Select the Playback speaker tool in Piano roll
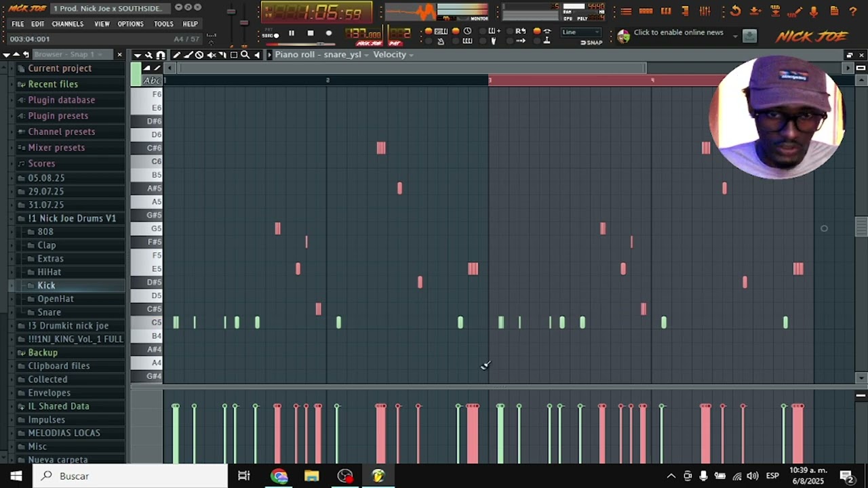Image resolution: width=868 pixels, height=488 pixels. (257, 55)
